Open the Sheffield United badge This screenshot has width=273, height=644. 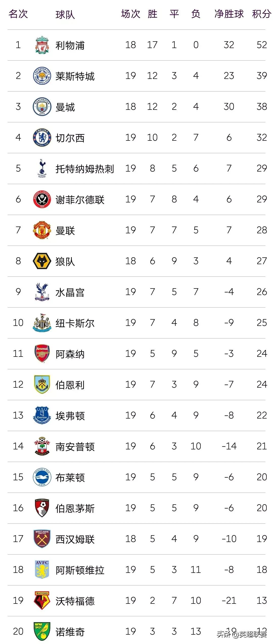(42, 199)
